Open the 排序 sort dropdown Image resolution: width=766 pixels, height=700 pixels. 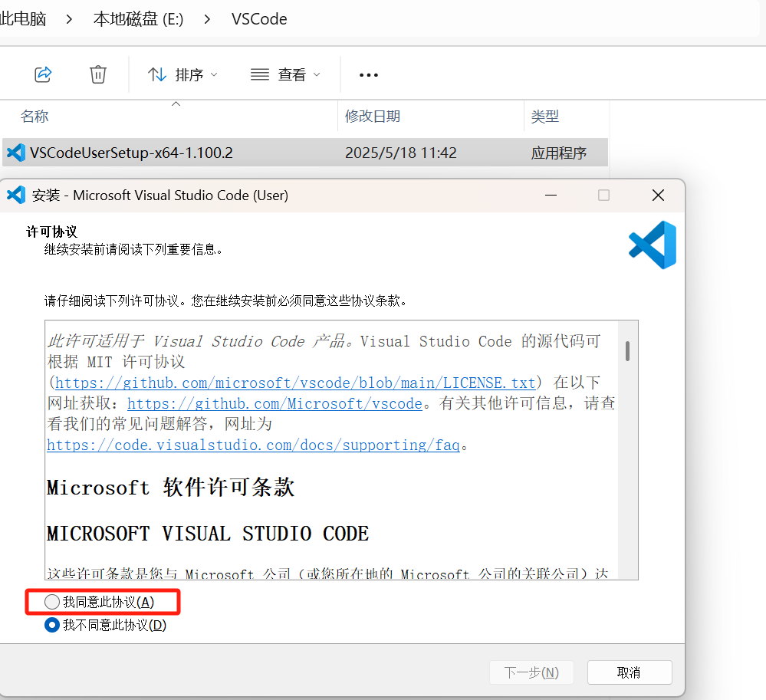point(182,74)
